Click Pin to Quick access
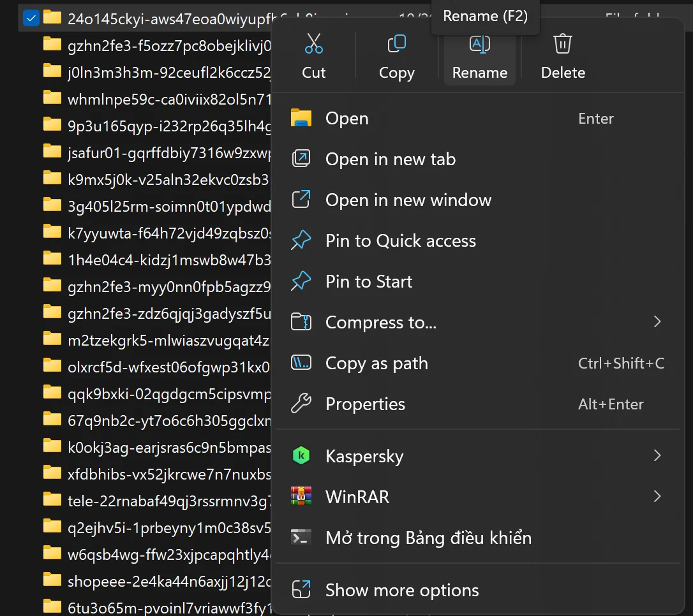This screenshot has height=616, width=693. 401,240
